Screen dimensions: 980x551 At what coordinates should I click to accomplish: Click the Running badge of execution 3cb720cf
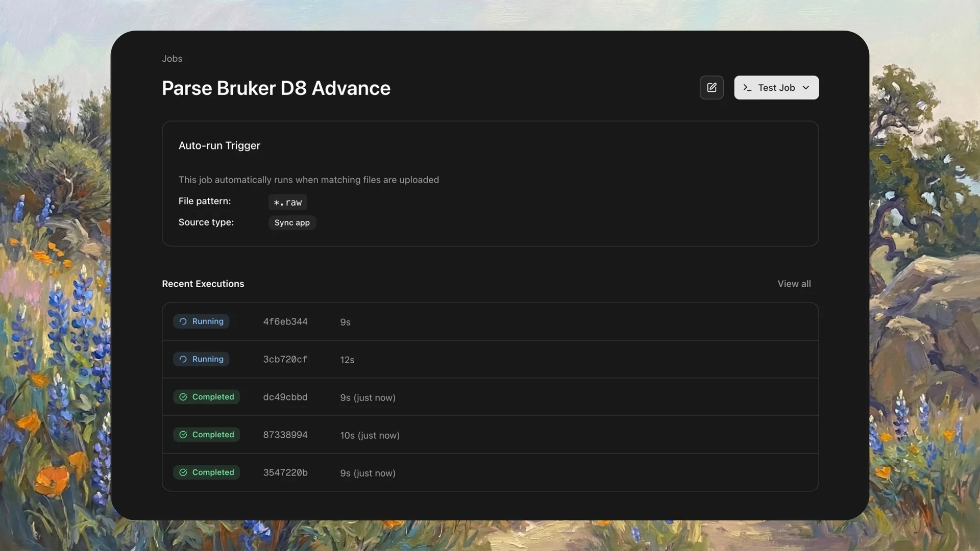tap(201, 359)
